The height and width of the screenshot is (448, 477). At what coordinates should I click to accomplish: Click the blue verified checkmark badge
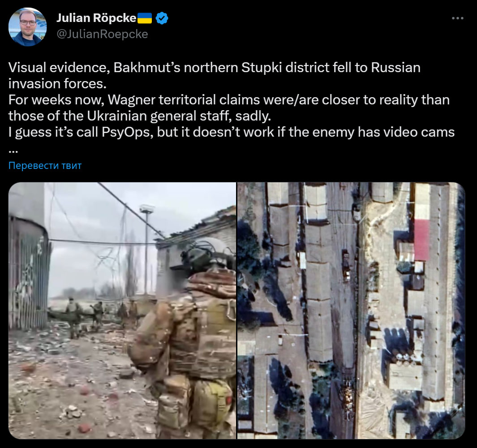[162, 18]
